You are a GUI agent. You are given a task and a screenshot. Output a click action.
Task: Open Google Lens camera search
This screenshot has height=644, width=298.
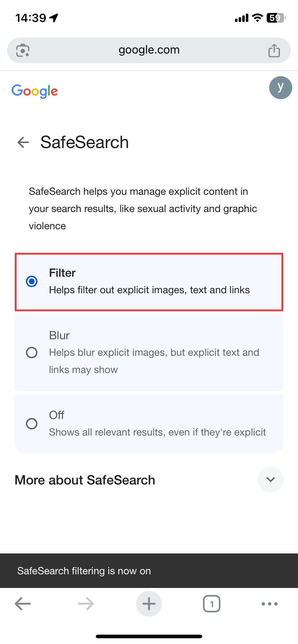pos(22,50)
